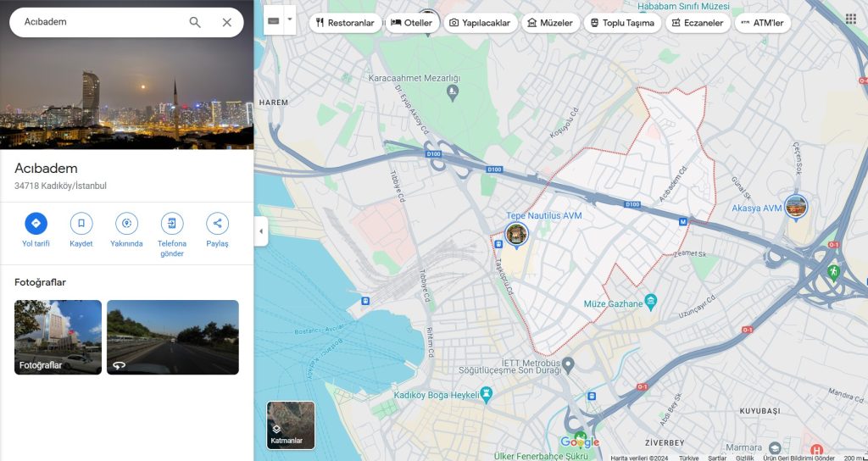Select Müze Gazhane marker
This screenshot has width=868, height=461.
651,303
